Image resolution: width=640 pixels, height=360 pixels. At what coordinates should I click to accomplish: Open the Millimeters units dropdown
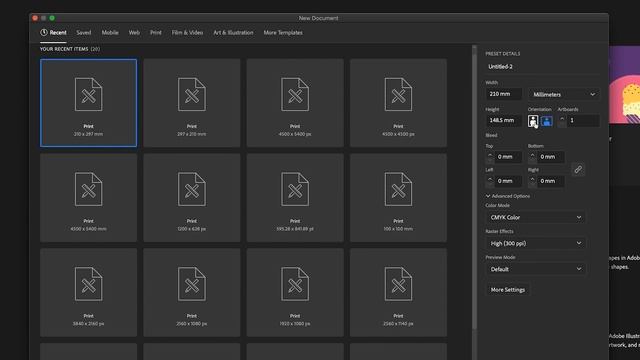(x=564, y=94)
